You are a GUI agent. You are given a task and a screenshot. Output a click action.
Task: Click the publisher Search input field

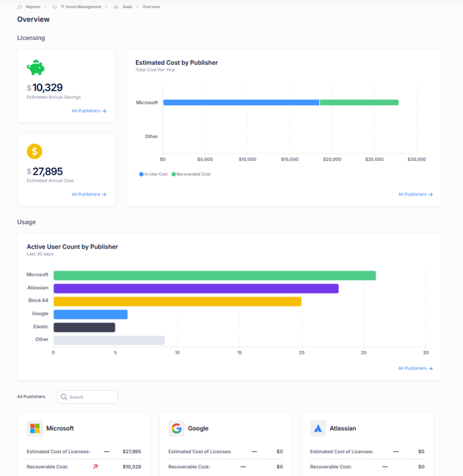tap(91, 397)
